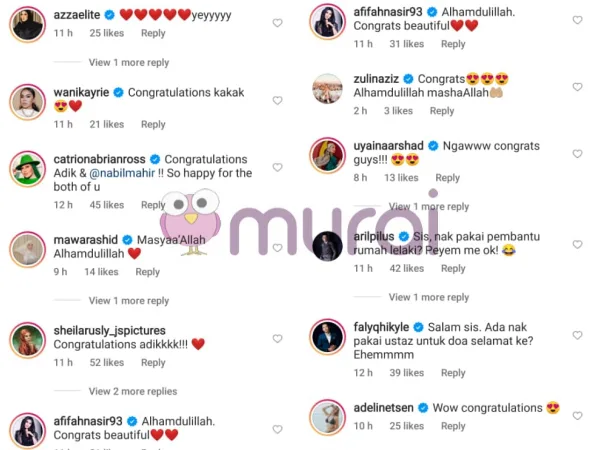600x450 pixels.
Task: Expand 'View 2 more replies' under sheilarusly_jspictures
Action: click(x=133, y=391)
